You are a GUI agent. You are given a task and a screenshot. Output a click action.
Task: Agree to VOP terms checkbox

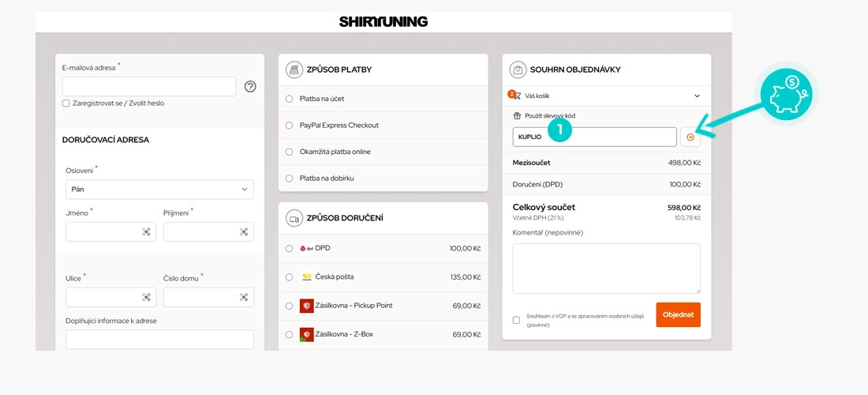coord(517,320)
